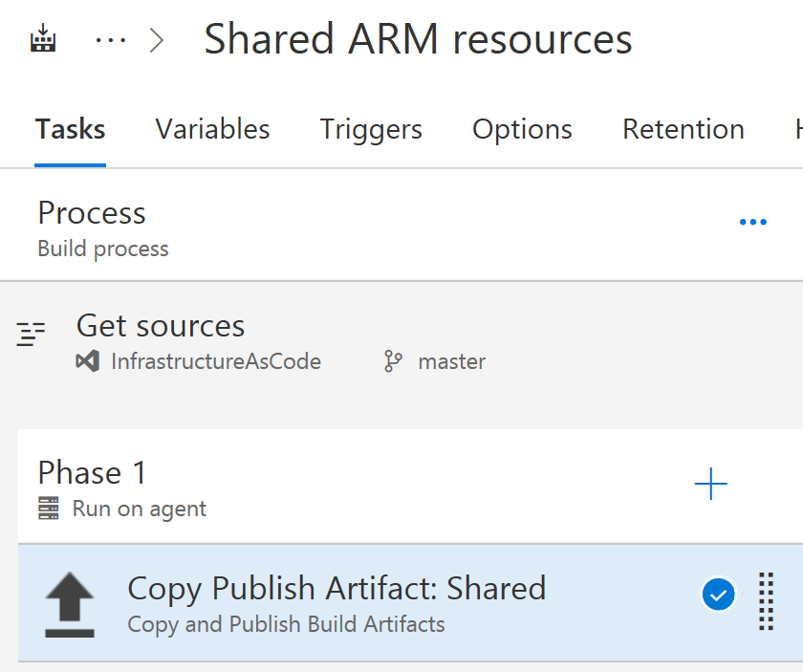Image resolution: width=803 pixels, height=672 pixels.
Task: Click the Copy Publish Artifact upload icon
Action: pos(70,604)
